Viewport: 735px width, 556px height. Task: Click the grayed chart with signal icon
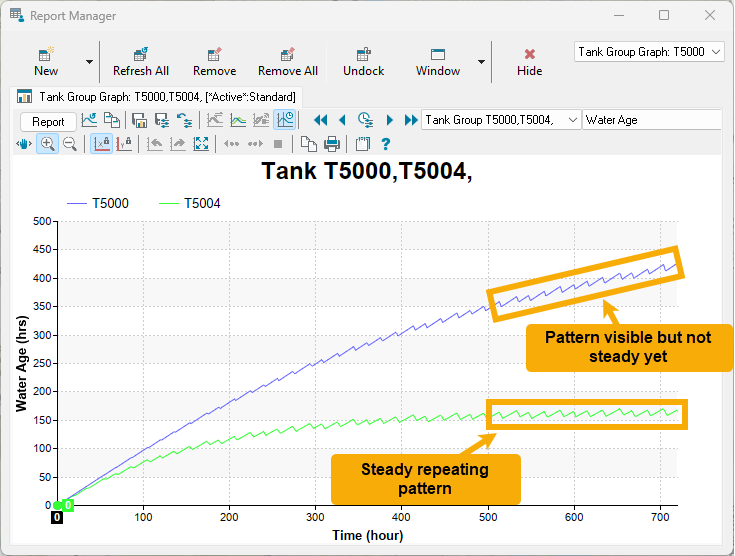pos(261,120)
